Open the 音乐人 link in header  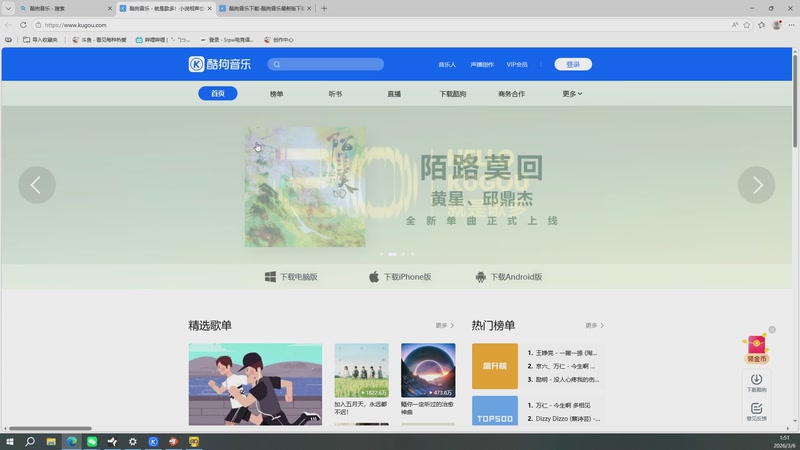447,65
